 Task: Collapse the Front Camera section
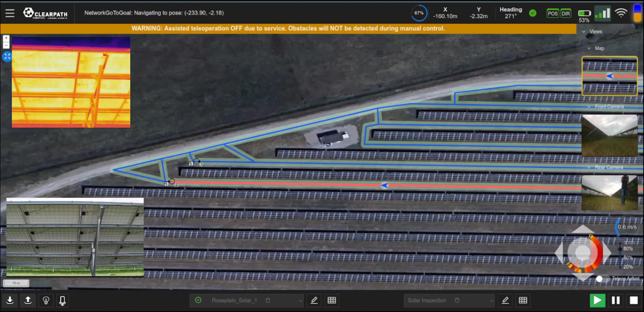589,107
